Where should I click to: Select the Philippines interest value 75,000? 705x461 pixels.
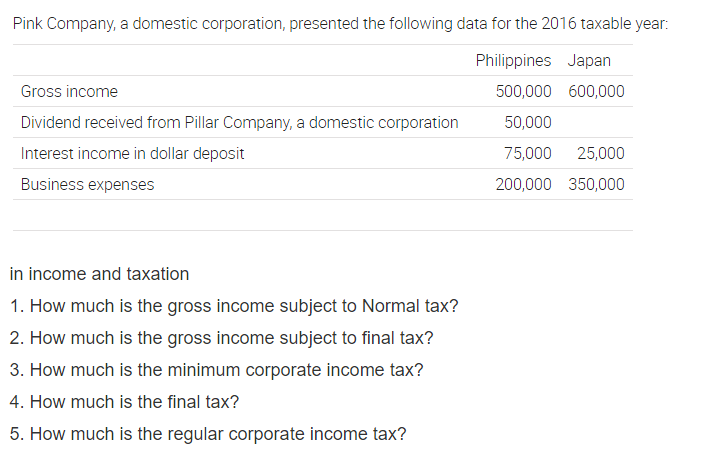[529, 154]
